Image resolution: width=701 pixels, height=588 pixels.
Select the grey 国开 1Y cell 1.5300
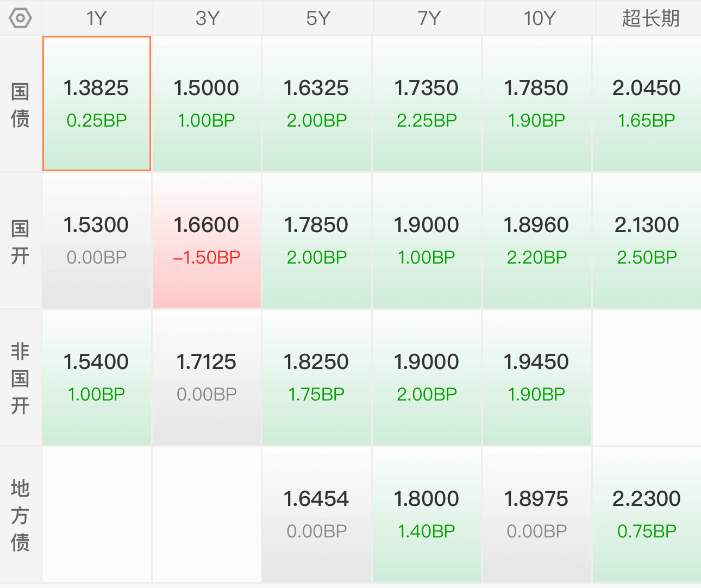[x=97, y=241]
